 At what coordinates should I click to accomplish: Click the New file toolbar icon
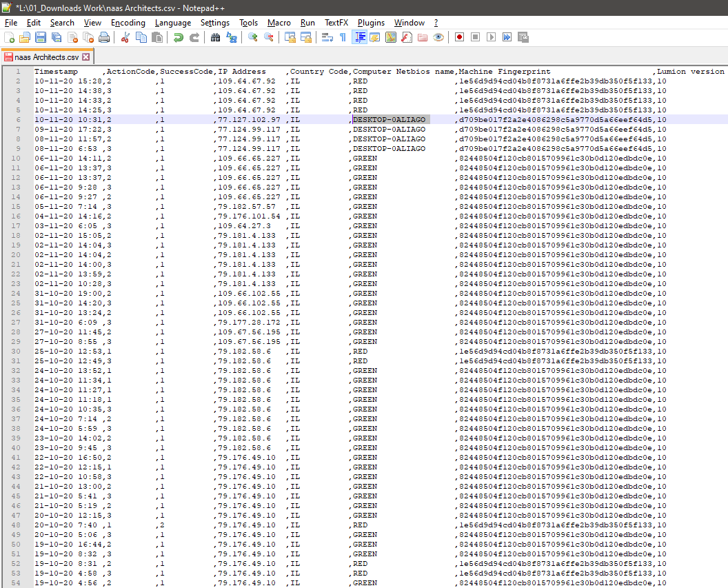pos(10,37)
